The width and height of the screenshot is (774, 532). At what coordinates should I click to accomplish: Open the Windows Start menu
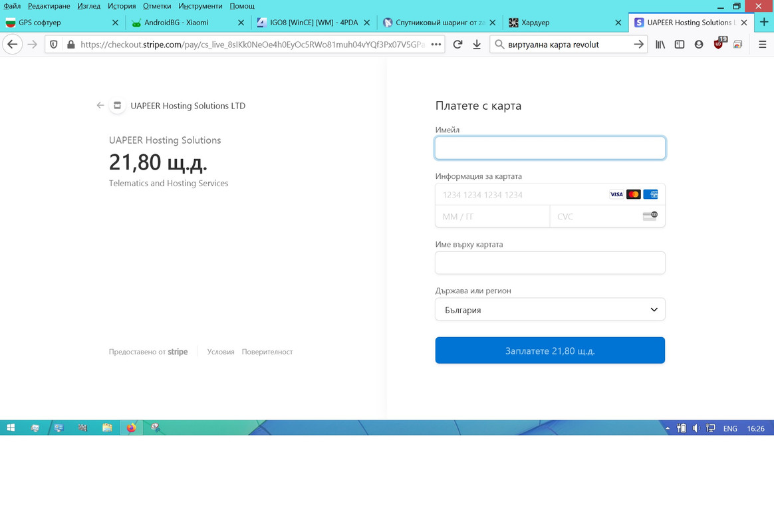tap(11, 428)
